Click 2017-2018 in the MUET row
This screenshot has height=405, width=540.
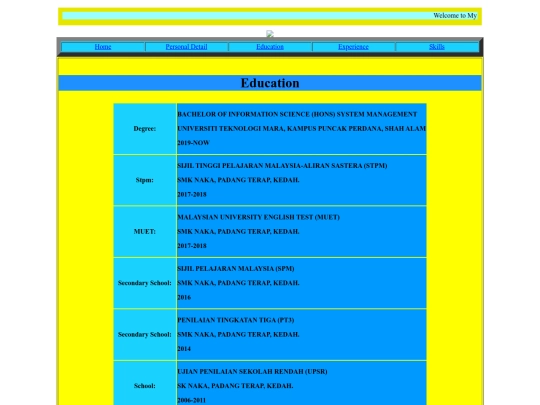(x=192, y=246)
